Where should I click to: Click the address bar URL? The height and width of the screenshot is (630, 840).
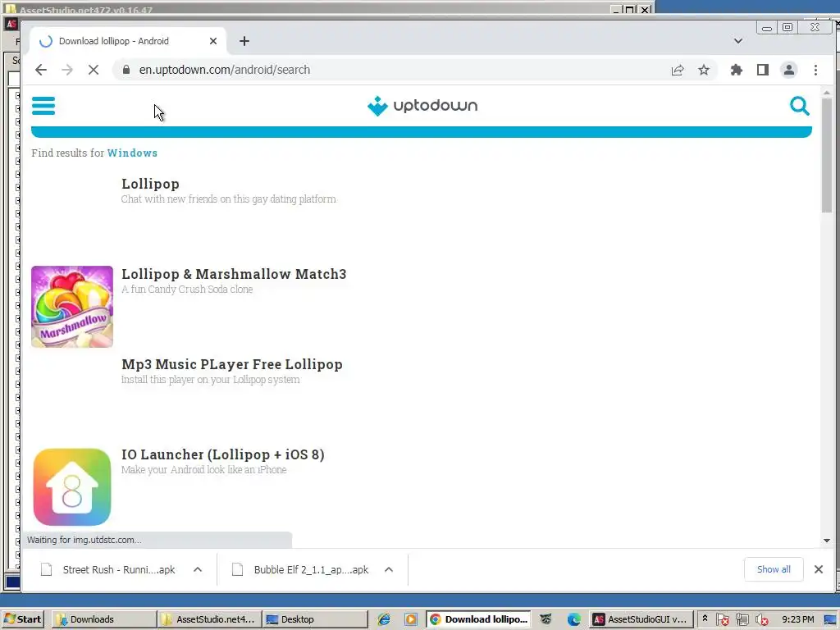tap(225, 70)
